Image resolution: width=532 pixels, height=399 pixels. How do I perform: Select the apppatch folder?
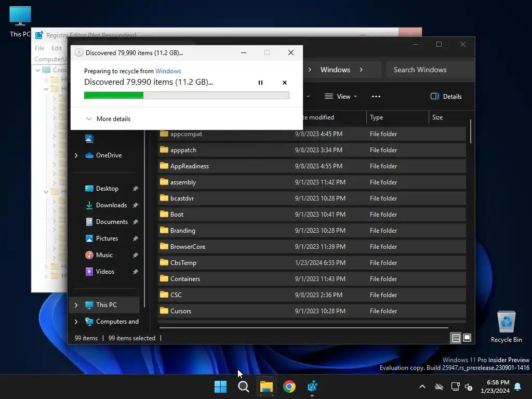point(312,150)
